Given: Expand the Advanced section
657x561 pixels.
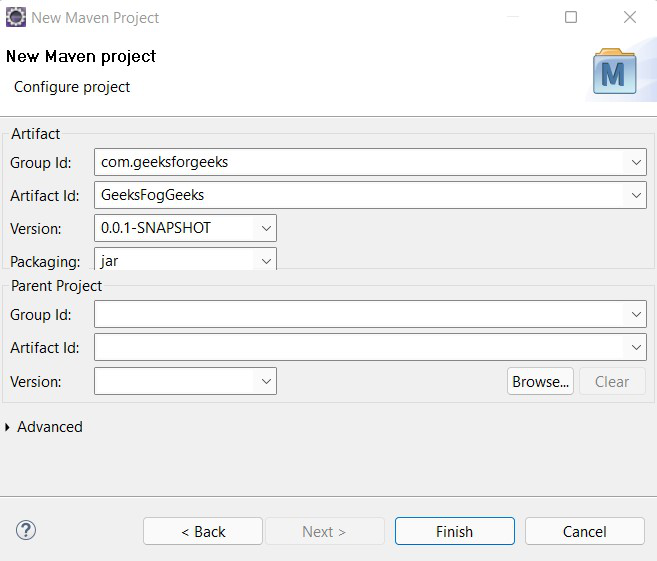Looking at the screenshot, I should [8, 427].
